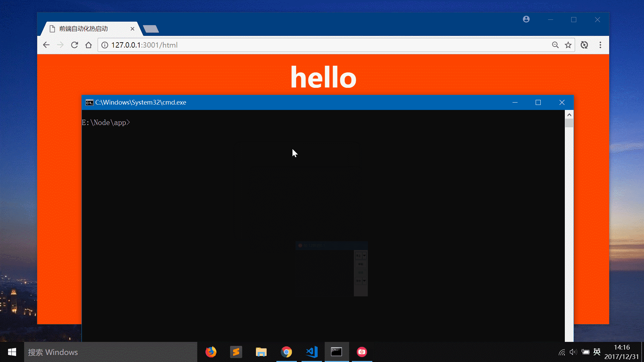
Task: Launch Sublime Text from the taskbar
Action: (x=236, y=352)
